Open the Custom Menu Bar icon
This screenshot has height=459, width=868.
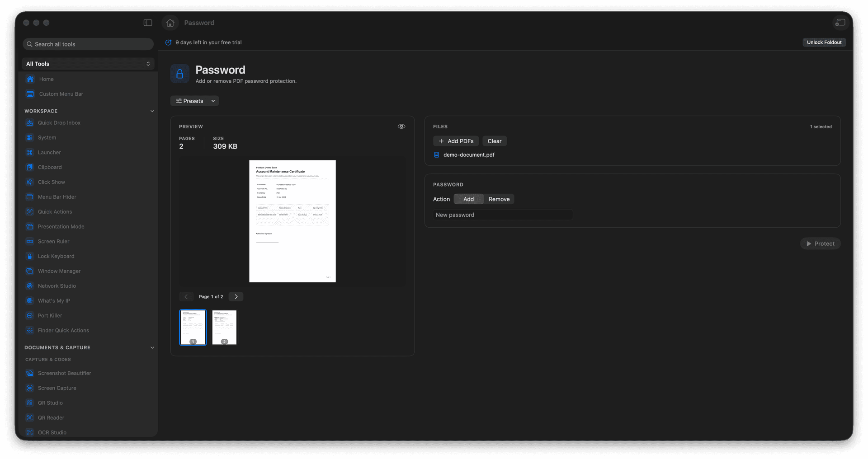pyautogui.click(x=30, y=94)
